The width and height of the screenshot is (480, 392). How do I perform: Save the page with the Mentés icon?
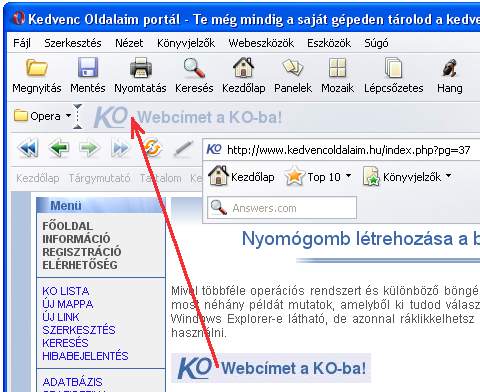(88, 67)
